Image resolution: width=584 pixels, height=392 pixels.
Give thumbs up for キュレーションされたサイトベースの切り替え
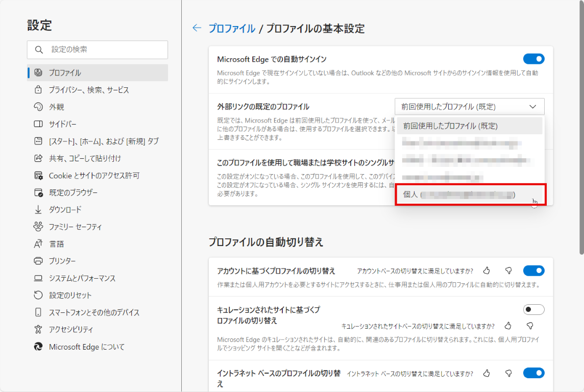point(508,326)
